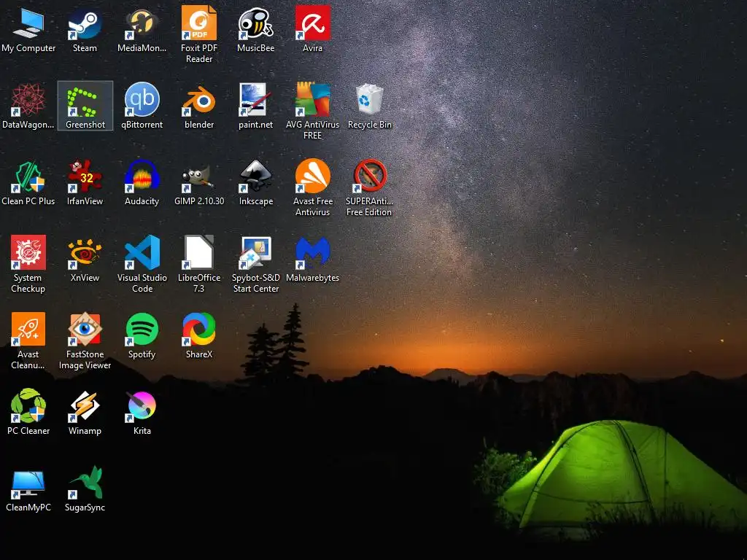This screenshot has height=560, width=747.
Task: Select the Clean PC Plus icon
Action: [x=28, y=176]
